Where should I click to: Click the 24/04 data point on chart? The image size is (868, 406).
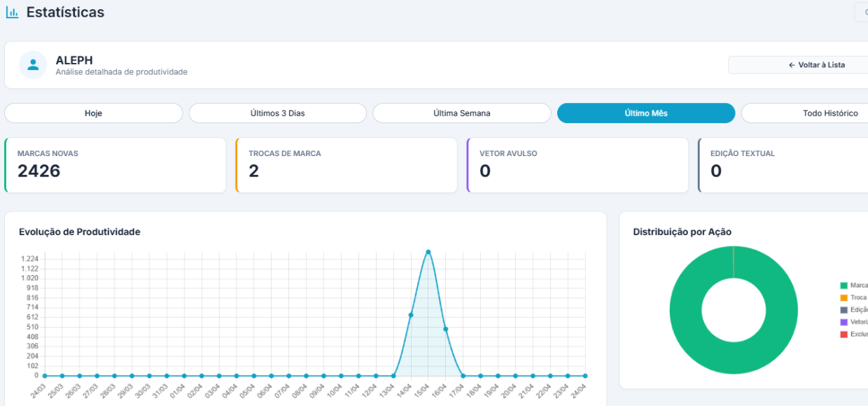coord(585,376)
